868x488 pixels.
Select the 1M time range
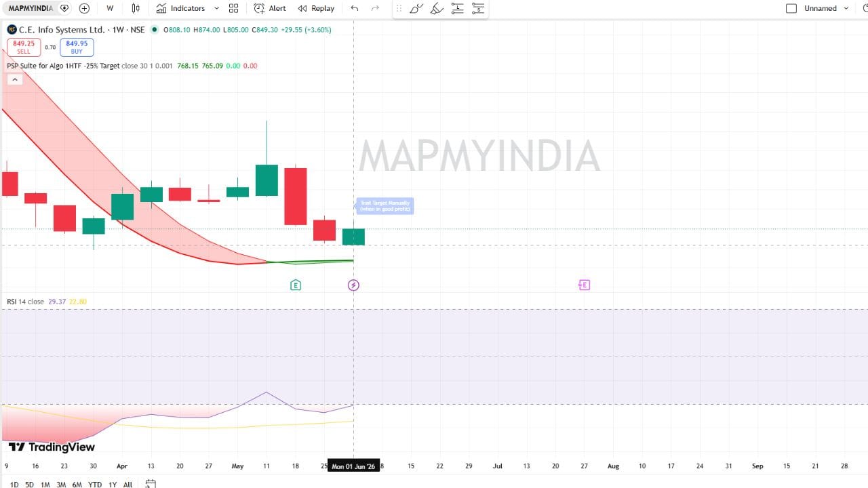tap(45, 485)
